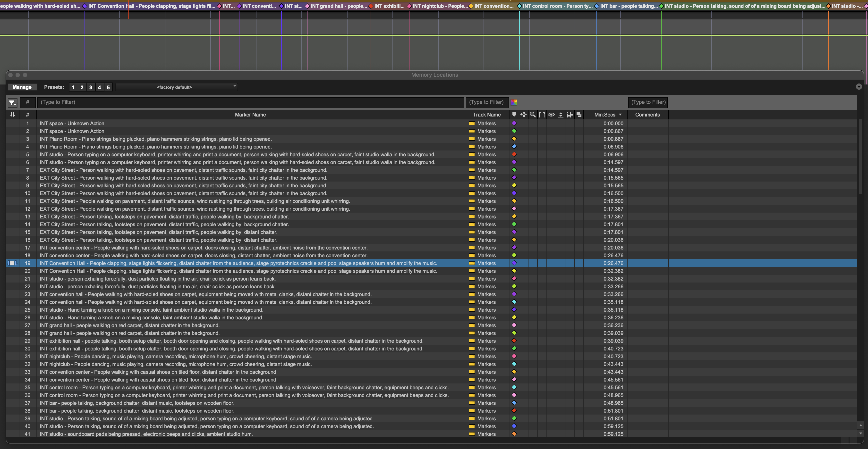Toggle view preset 1
This screenshot has width=868, height=449.
[x=73, y=87]
